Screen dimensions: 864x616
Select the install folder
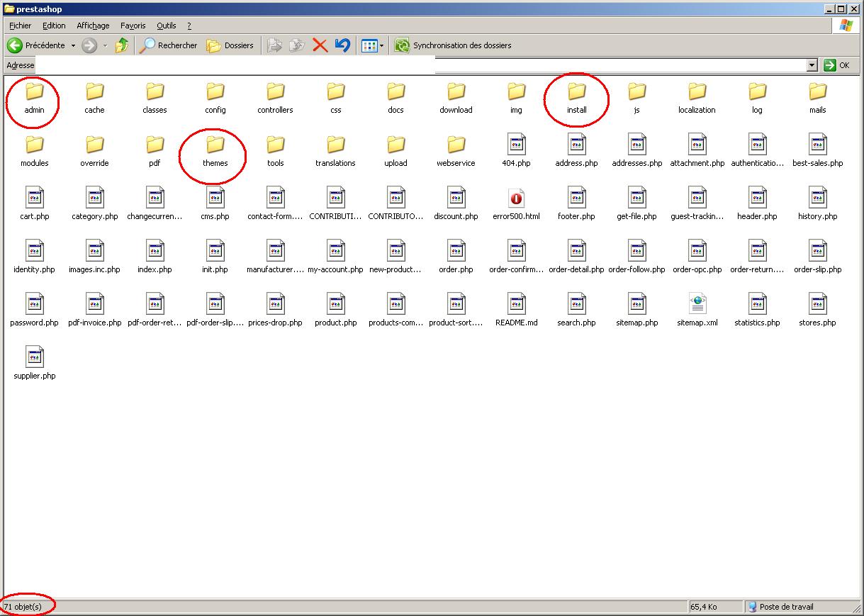pos(577,98)
